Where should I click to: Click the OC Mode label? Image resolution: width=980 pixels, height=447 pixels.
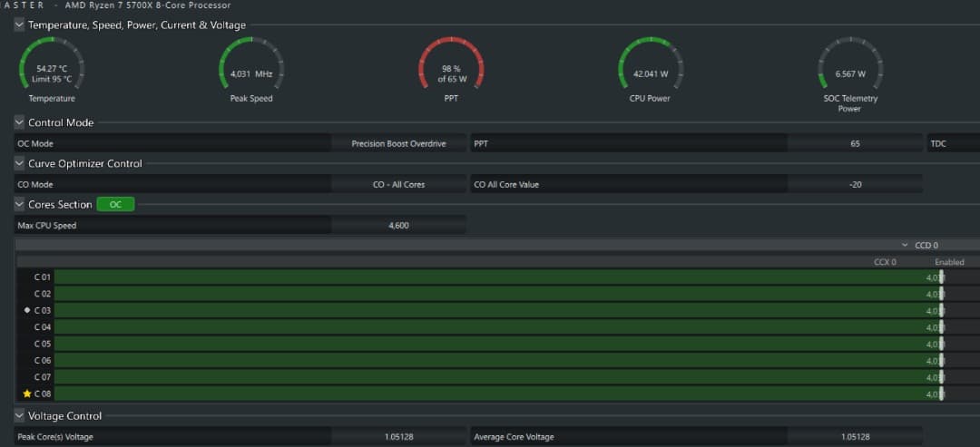point(35,143)
